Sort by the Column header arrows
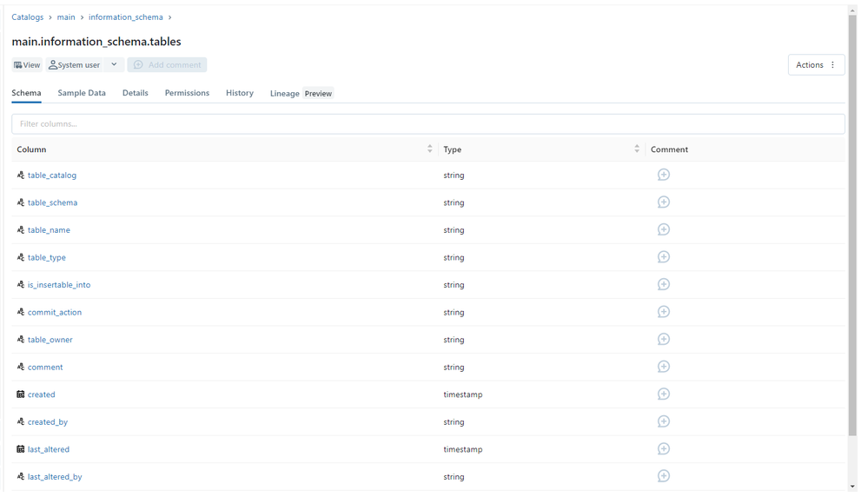 [429, 149]
